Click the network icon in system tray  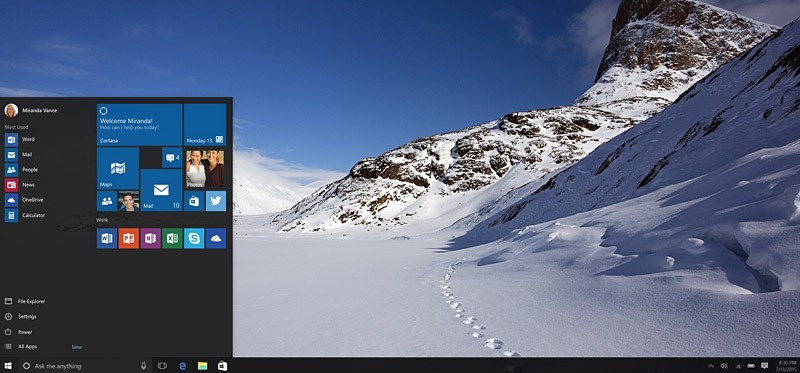pyautogui.click(x=738, y=366)
